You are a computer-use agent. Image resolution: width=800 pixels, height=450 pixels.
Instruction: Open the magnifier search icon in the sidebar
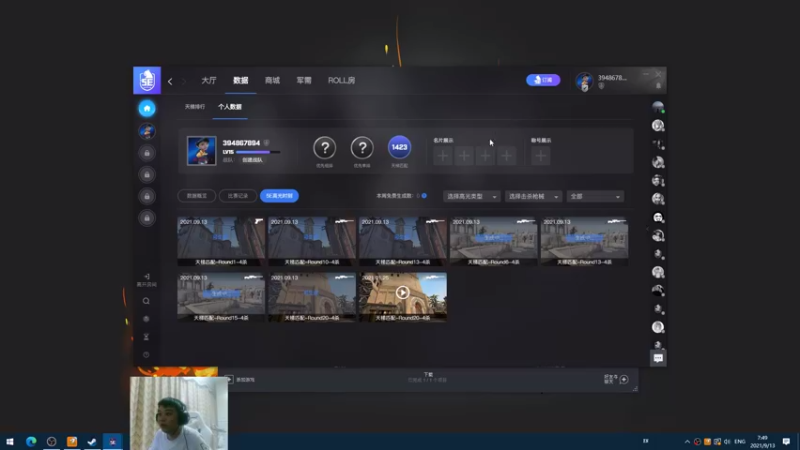[146, 301]
